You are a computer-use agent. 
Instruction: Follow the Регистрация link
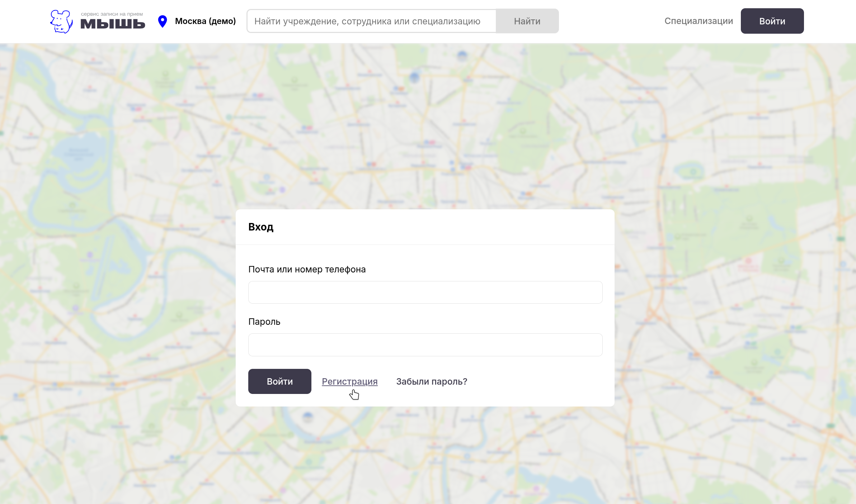pos(349,381)
